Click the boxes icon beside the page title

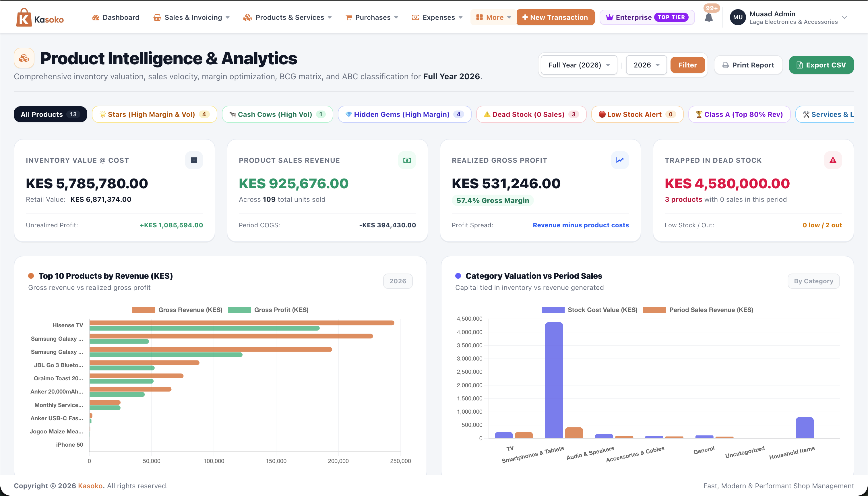(x=24, y=58)
